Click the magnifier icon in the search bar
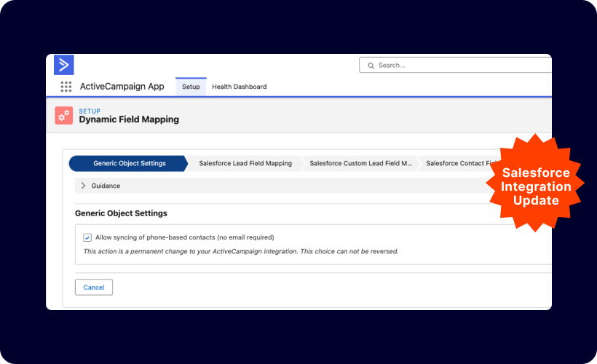 371,66
